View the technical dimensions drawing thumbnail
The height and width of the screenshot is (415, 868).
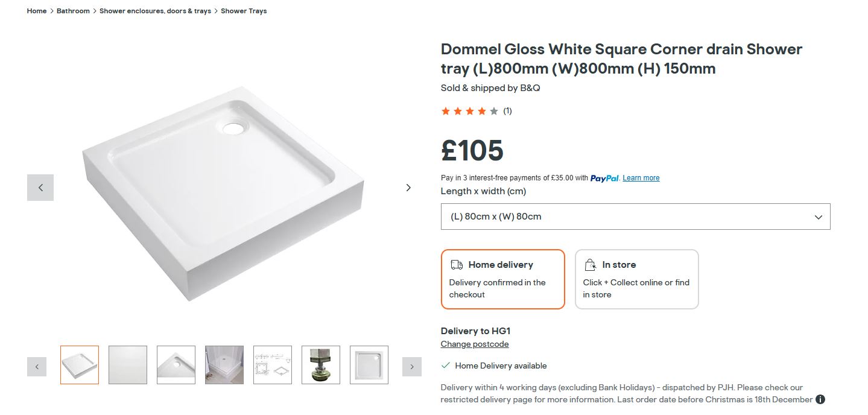click(x=273, y=365)
